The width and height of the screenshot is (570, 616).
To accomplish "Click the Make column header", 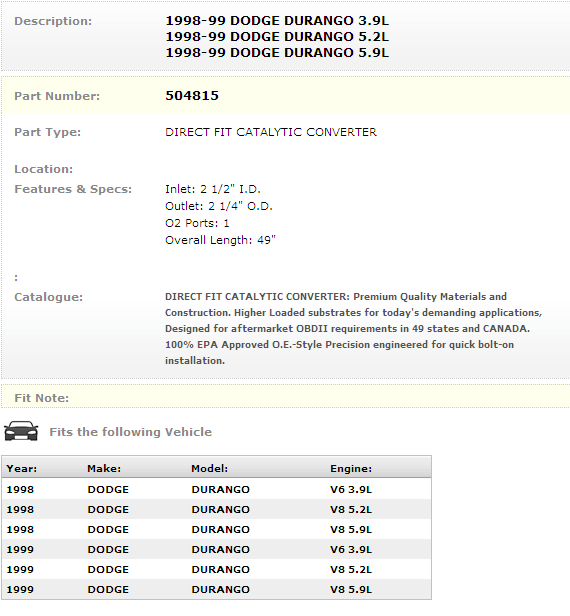I will [x=104, y=468].
